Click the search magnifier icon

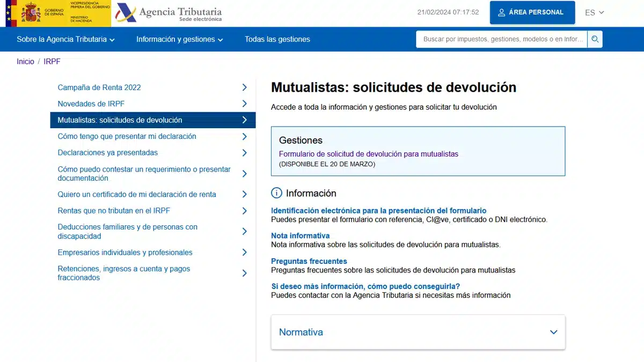pyautogui.click(x=595, y=39)
